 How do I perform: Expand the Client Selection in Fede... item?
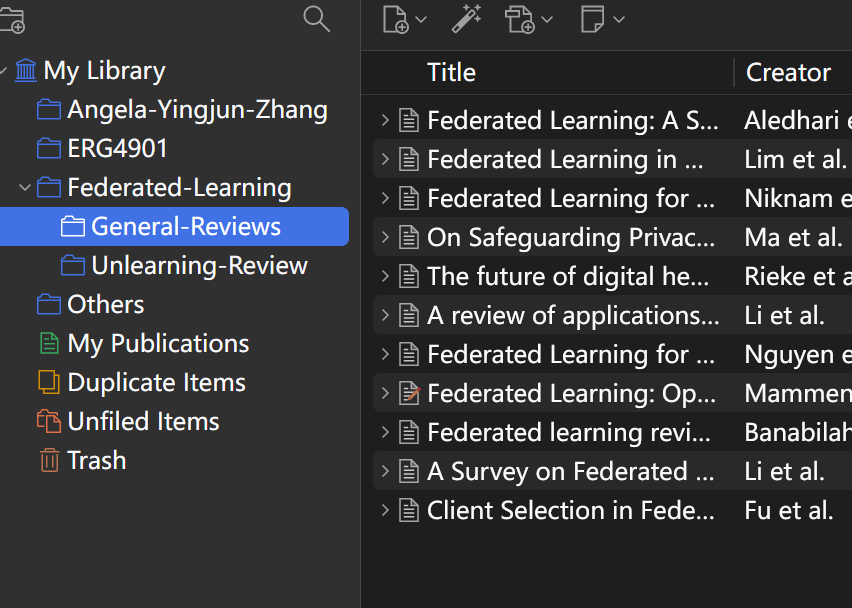385,510
